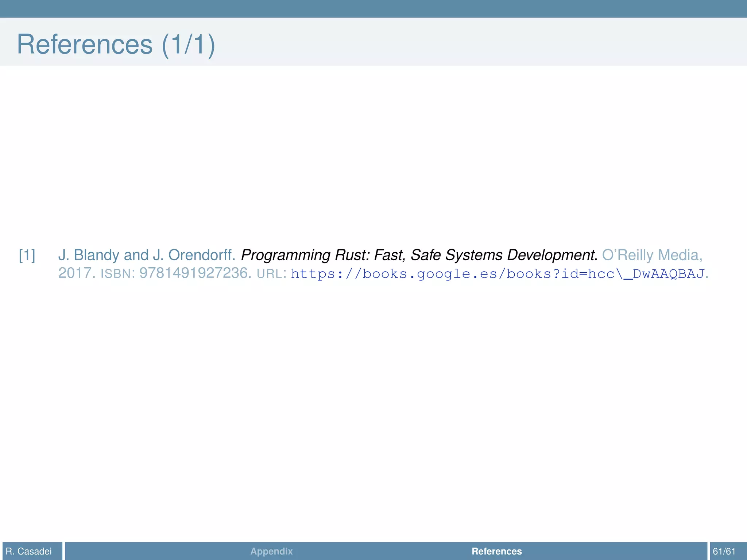Click the 61/61 page counter

point(724,551)
